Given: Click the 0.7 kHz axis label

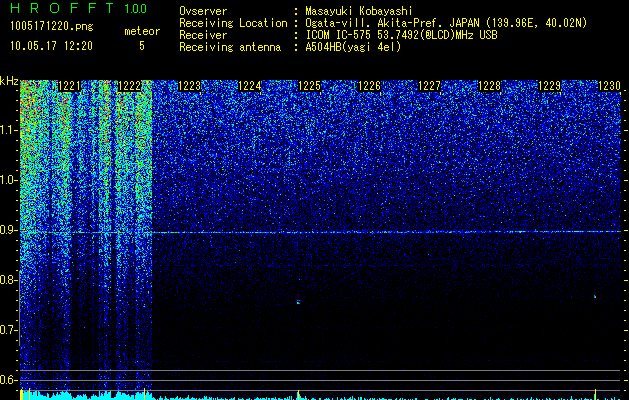Looking at the screenshot, I should (9, 330).
